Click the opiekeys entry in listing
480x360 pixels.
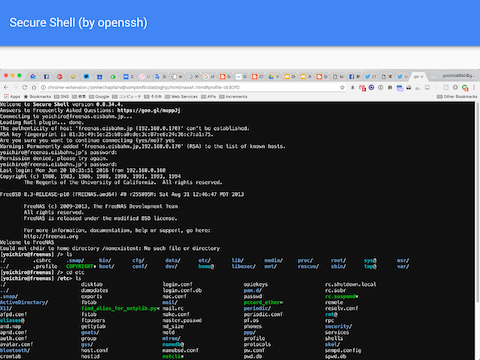(256, 284)
